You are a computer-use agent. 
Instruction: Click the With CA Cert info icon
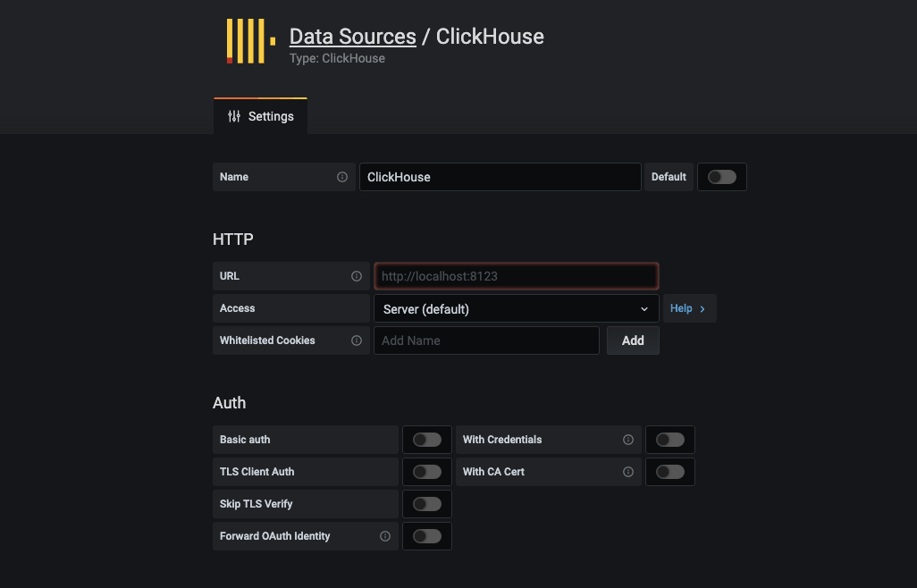[628, 472]
